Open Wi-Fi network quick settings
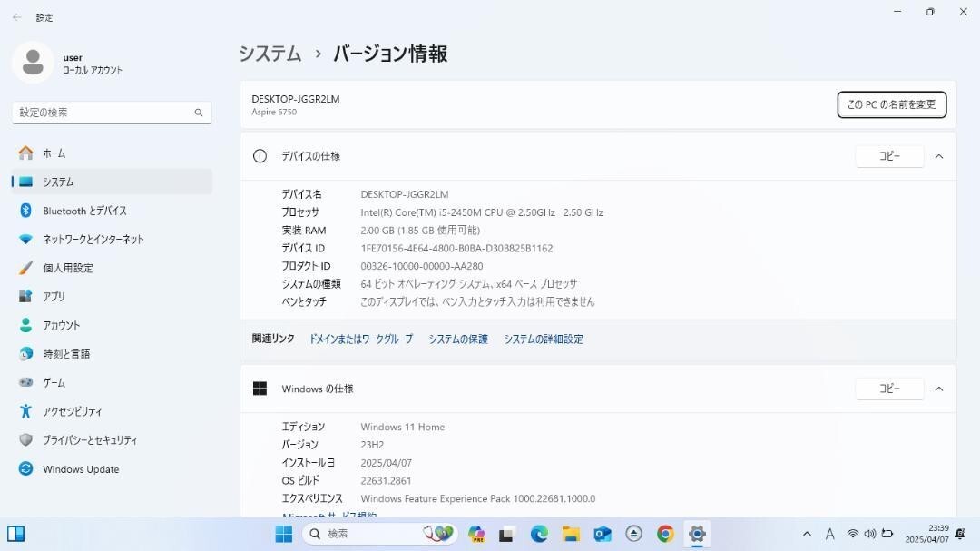The width and height of the screenshot is (980, 551). coord(852,534)
